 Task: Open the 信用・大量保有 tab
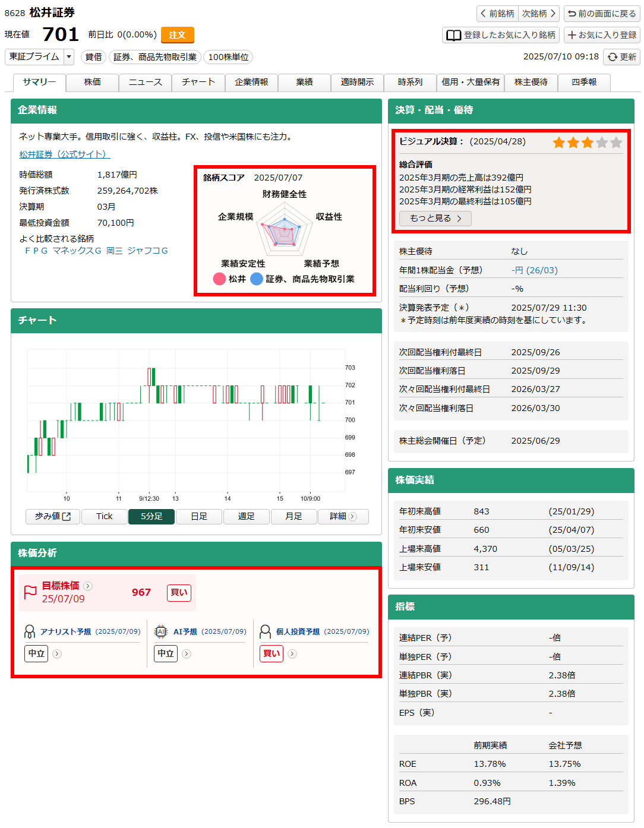[x=471, y=83]
